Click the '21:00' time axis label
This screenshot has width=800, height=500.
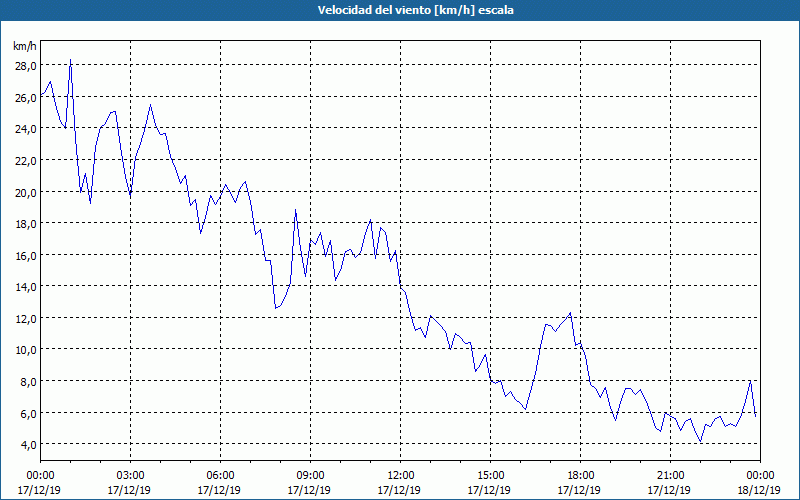pyautogui.click(x=670, y=476)
